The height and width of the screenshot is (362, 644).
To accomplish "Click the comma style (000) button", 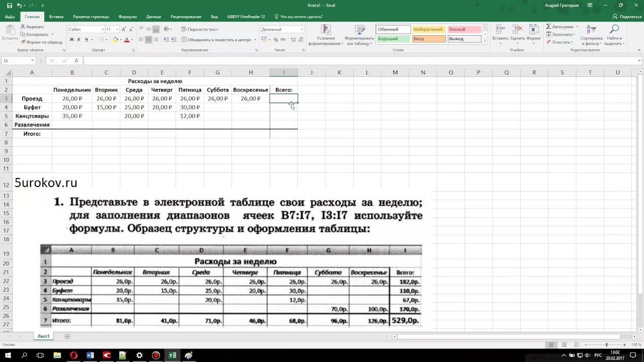I will coord(282,40).
